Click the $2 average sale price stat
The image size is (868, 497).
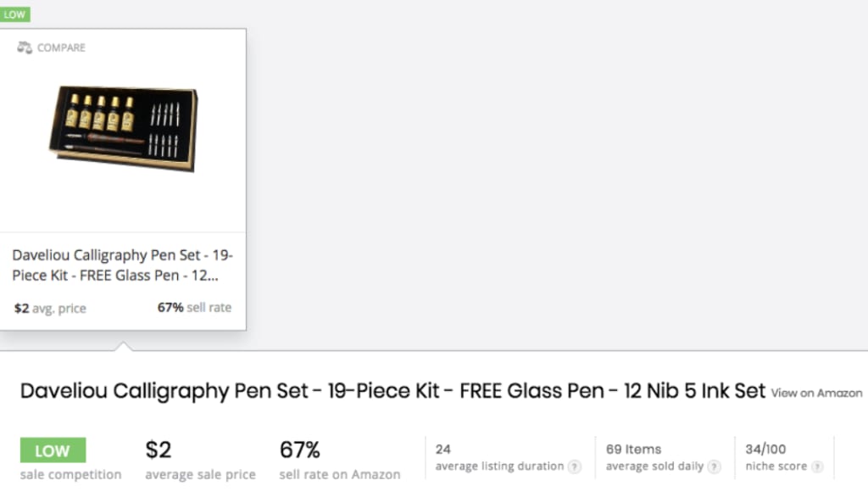pos(159,450)
